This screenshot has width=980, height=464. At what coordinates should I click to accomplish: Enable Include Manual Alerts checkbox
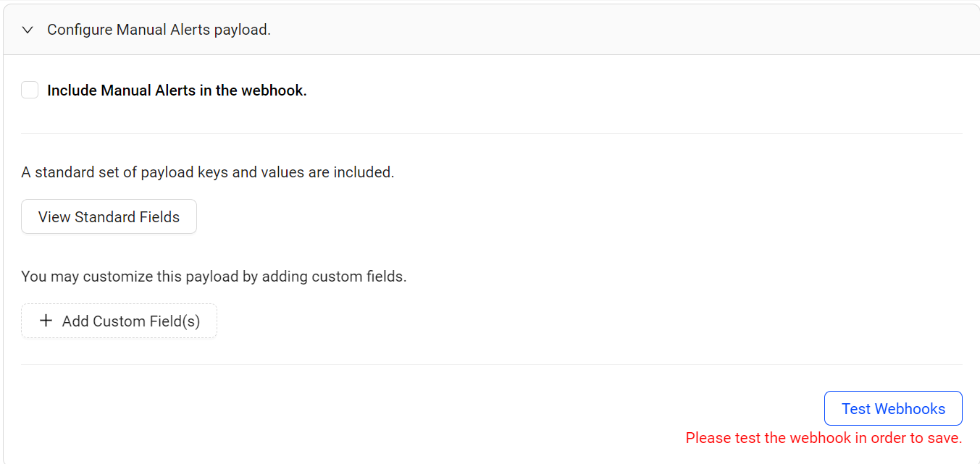pos(30,90)
